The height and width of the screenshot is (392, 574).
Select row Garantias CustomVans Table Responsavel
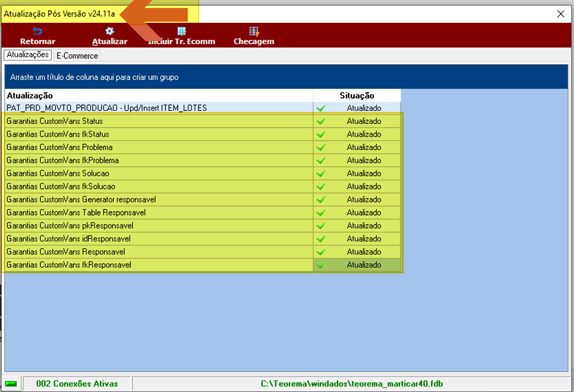click(x=203, y=213)
